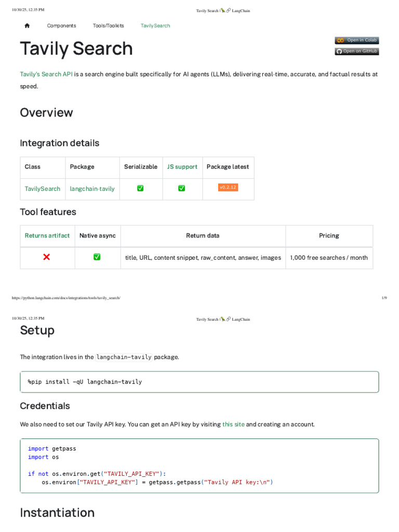Click the Integration details heading
This screenshot has height=532, width=399.
point(60,143)
